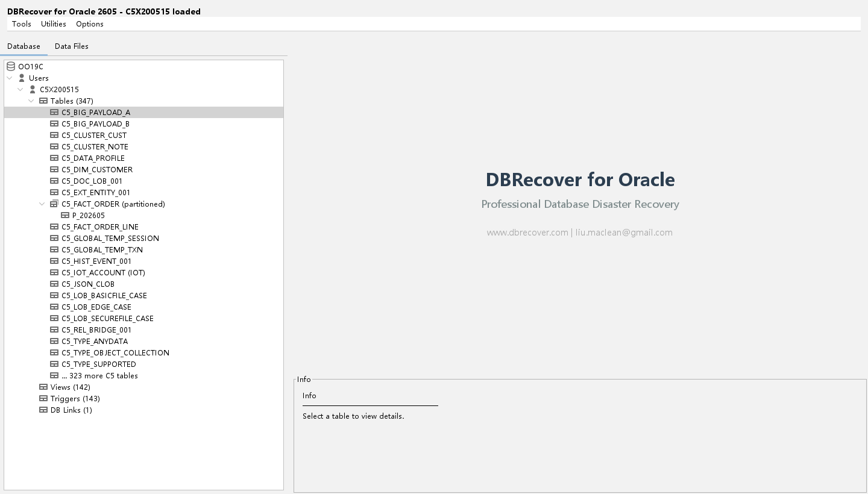
Task: Click table icon beside C5_EXT_ENTITY_001
Action: (x=54, y=193)
